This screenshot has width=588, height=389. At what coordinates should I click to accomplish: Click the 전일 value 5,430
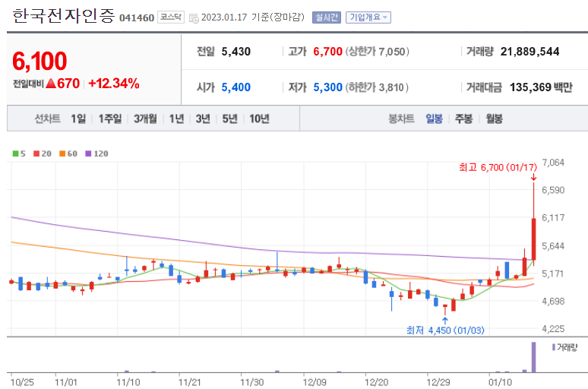pos(236,52)
